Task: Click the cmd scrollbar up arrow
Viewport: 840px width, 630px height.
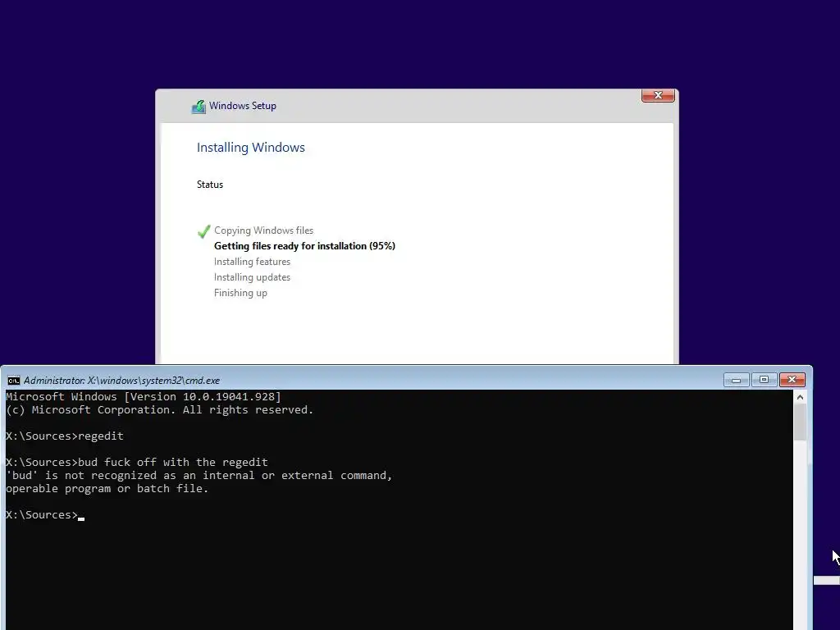Action: 800,397
